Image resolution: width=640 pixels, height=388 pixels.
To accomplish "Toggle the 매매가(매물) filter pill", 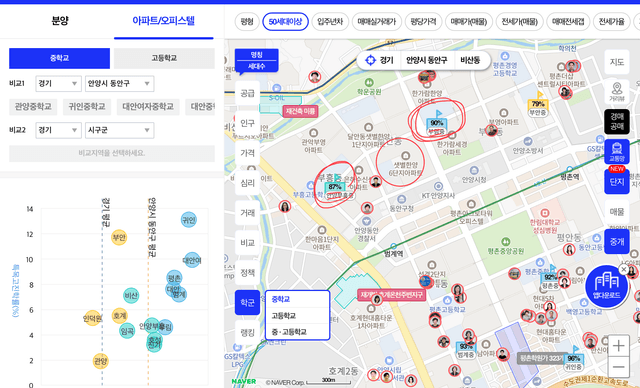I will click(469, 22).
